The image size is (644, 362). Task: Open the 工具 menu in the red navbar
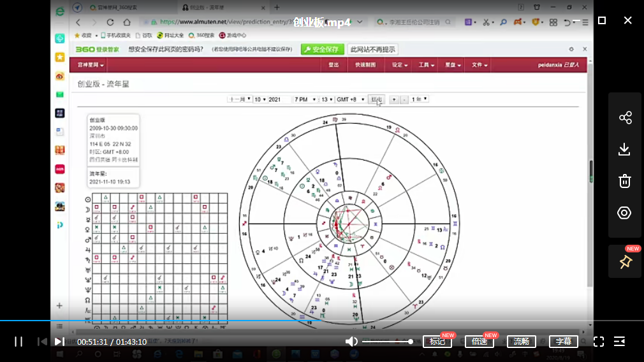click(x=427, y=65)
